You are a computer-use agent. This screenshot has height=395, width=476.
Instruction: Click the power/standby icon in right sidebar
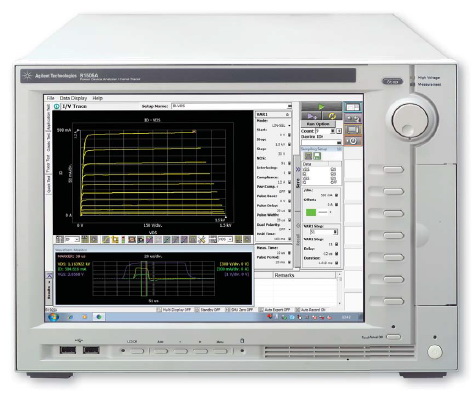353,141
